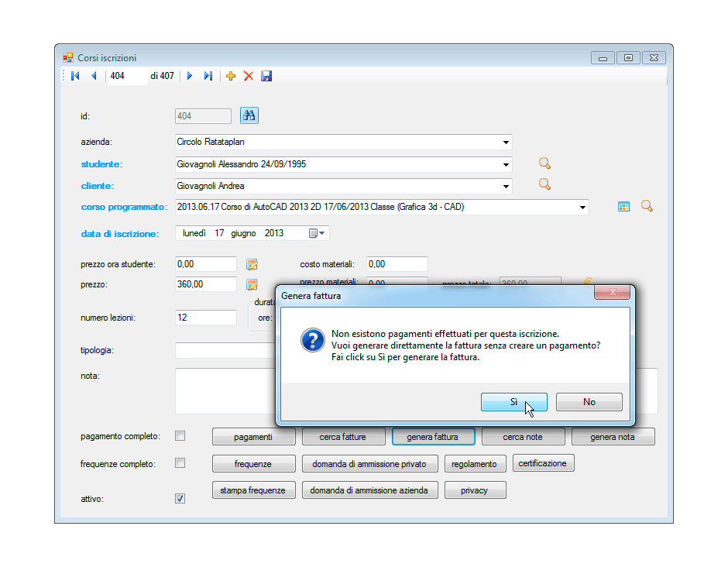Screen dimensions: 728x567
Task: Toggle pagamento completo checkbox
Action: point(180,435)
